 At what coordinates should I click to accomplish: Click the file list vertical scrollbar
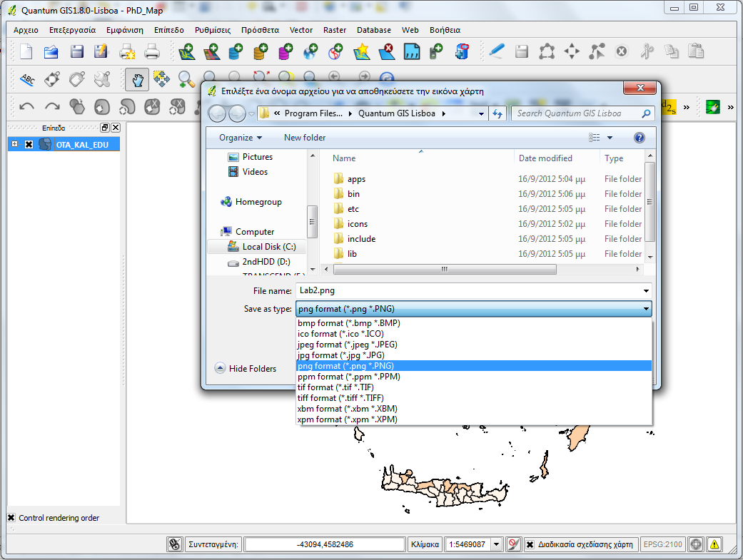coord(650,202)
